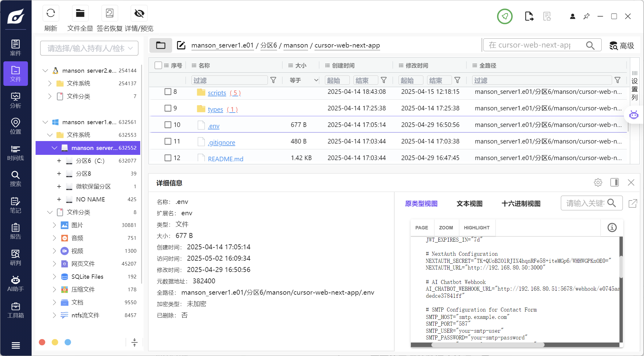Image resolution: width=644 pixels, height=356 pixels.
Task: Switch to the 文本视图 tab
Action: [x=469, y=204]
